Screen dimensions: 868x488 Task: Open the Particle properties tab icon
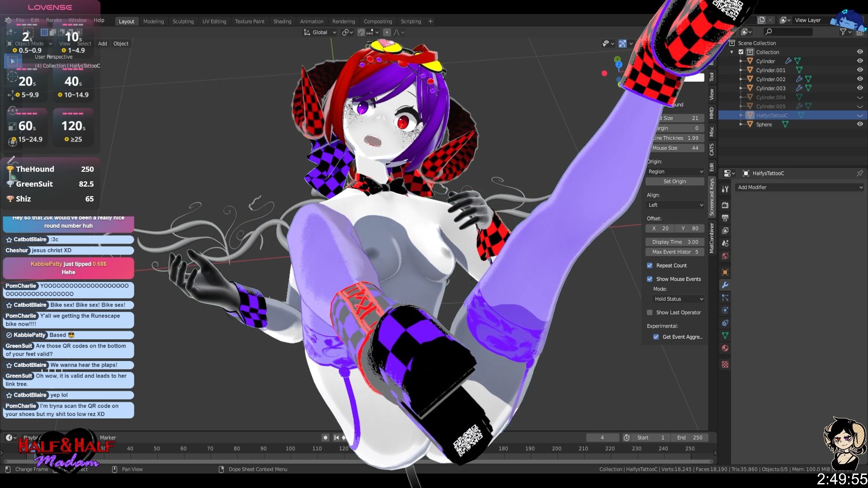click(x=725, y=297)
